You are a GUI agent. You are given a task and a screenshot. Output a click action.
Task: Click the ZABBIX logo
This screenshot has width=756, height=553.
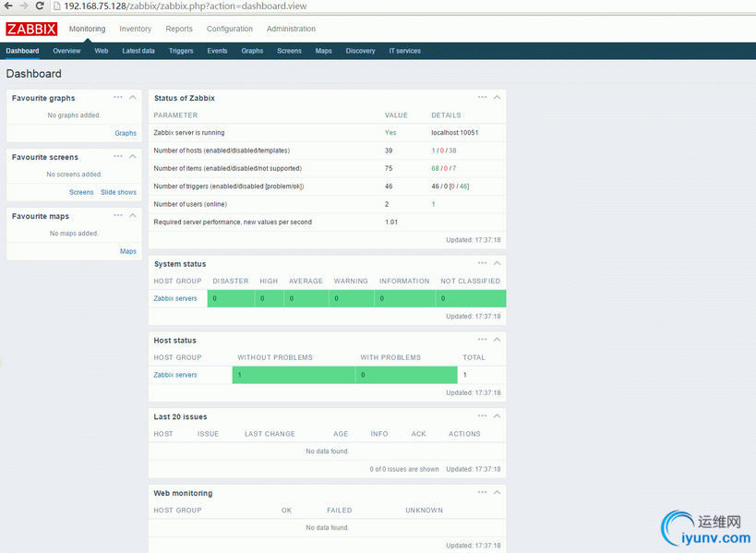tap(31, 29)
